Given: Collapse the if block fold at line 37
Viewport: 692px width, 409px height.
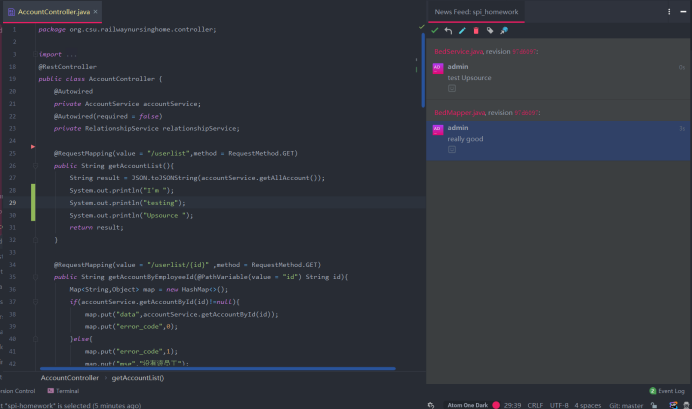Looking at the screenshot, I should click(x=35, y=302).
